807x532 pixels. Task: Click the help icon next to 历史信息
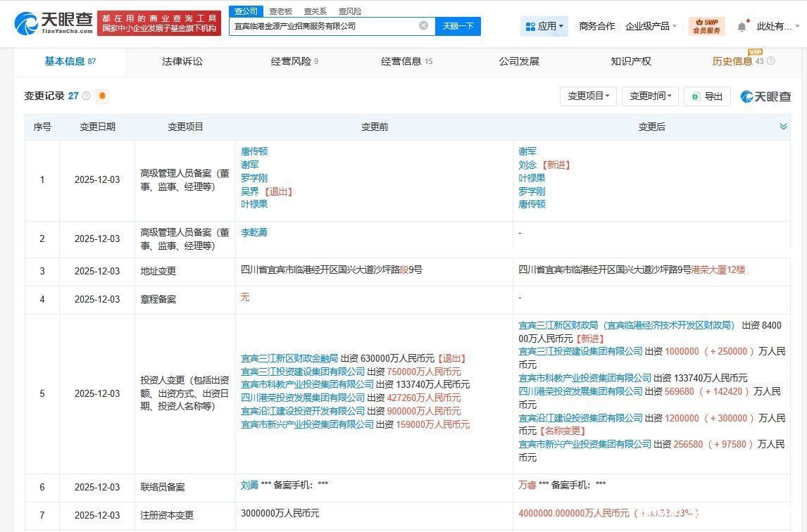[770, 61]
